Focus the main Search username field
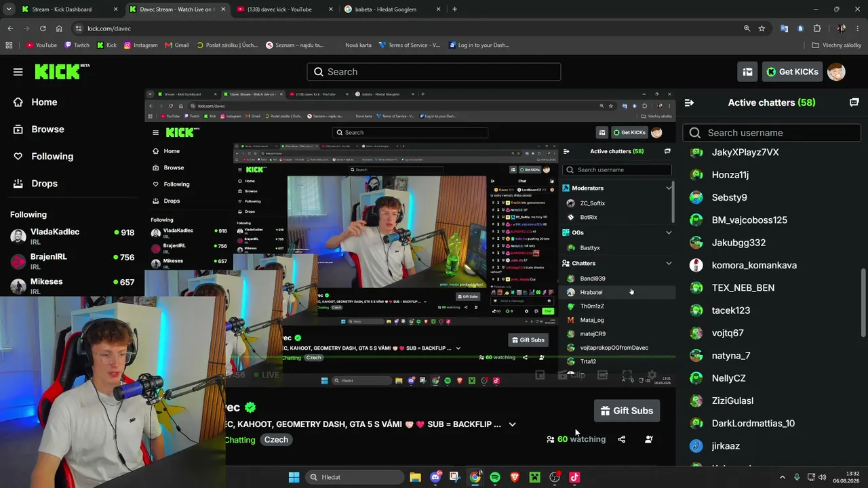This screenshot has width=868, height=488. point(772,133)
